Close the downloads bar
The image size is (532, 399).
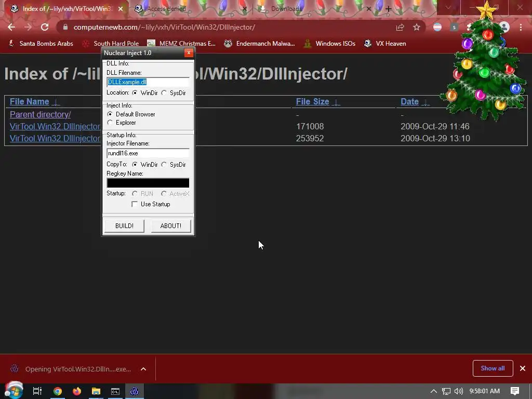pos(523,368)
